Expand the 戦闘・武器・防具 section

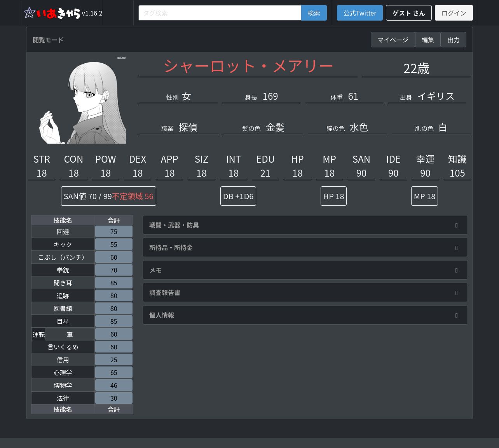point(305,225)
